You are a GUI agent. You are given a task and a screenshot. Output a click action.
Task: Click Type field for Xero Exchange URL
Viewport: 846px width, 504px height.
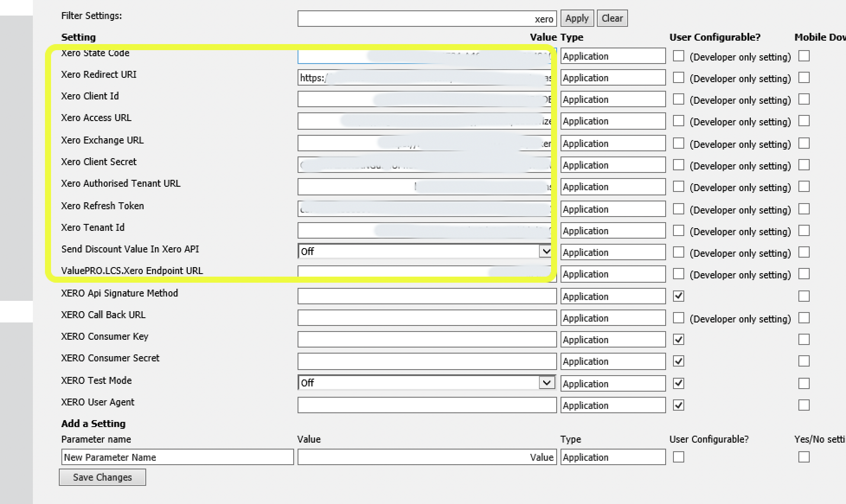[x=613, y=143]
